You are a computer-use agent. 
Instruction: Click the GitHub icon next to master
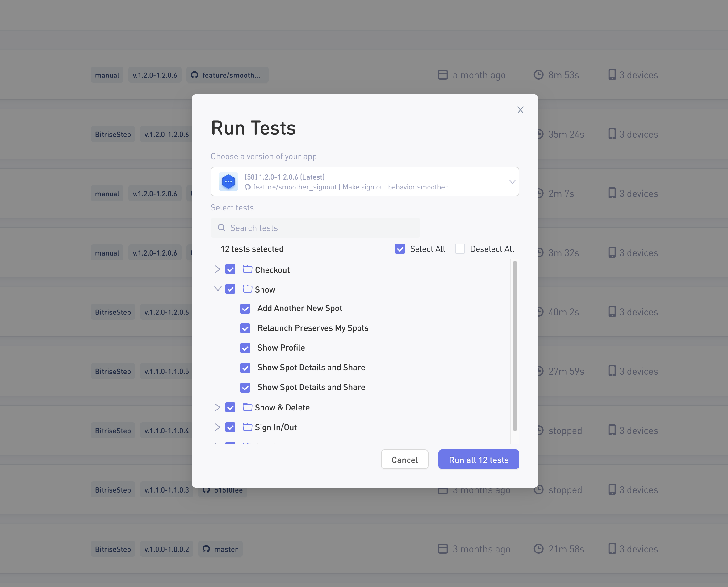point(206,549)
